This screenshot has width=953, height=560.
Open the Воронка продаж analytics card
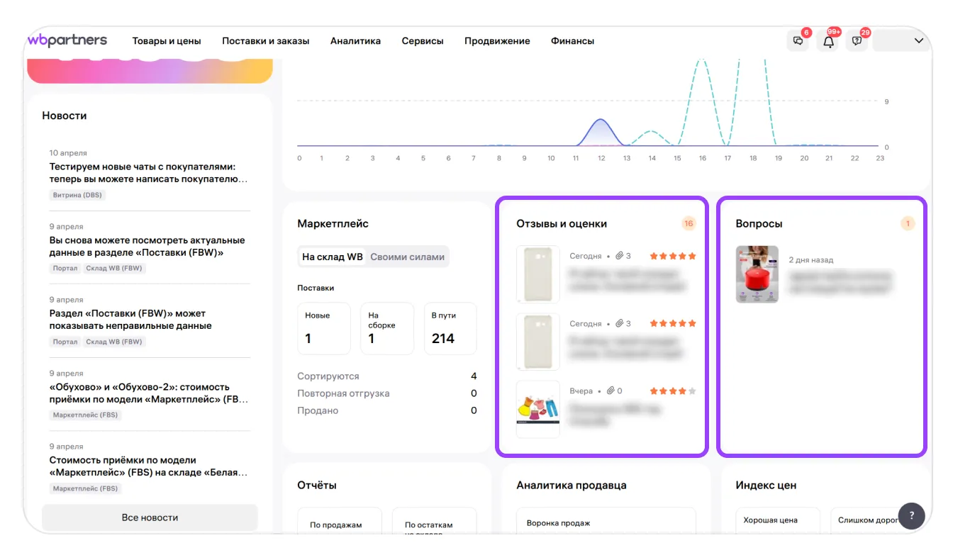point(606,523)
